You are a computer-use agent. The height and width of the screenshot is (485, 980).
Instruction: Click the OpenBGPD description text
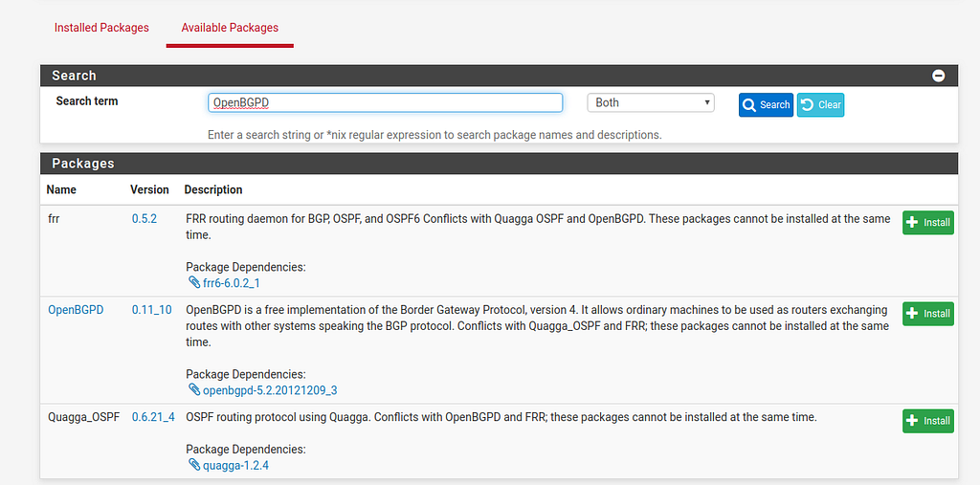click(x=537, y=326)
